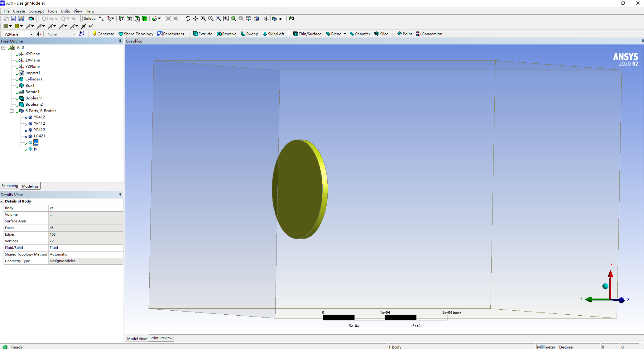Image resolution: width=644 pixels, height=349 pixels.
Task: Select the LG421 body in the tree
Action: point(39,136)
